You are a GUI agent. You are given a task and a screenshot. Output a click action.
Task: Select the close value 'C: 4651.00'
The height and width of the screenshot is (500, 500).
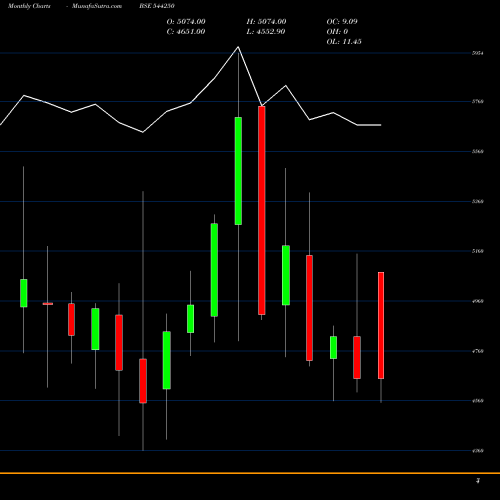pos(186,31)
